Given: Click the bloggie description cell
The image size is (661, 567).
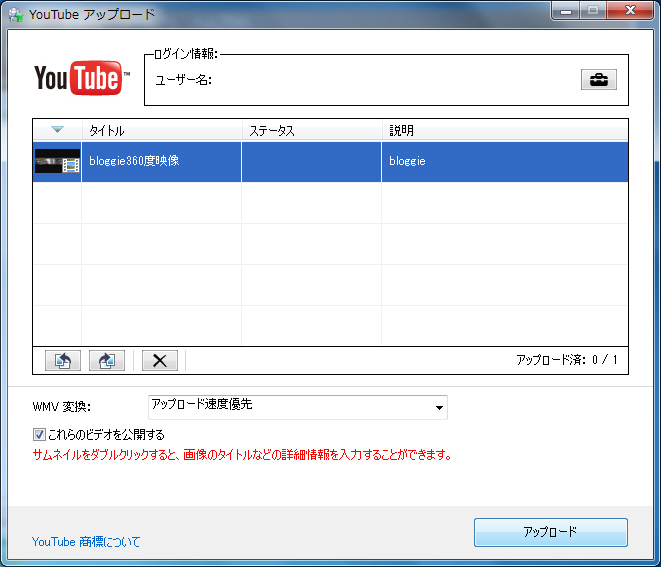Looking at the screenshot, I should tap(505, 162).
